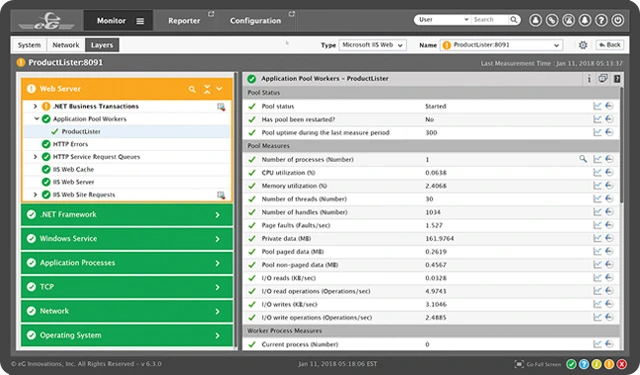Open graph icon for Number of handles row
The width and height of the screenshot is (640, 375).
click(597, 212)
